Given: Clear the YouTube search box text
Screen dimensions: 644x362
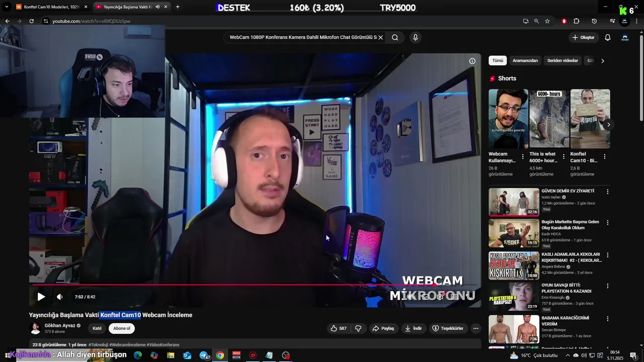Looking at the screenshot, I should [x=380, y=37].
